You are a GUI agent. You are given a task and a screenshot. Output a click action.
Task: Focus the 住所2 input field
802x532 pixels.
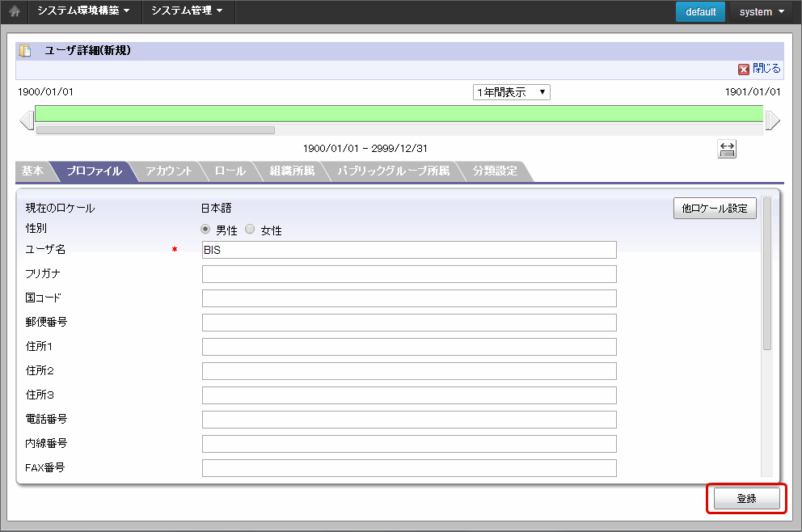(409, 371)
